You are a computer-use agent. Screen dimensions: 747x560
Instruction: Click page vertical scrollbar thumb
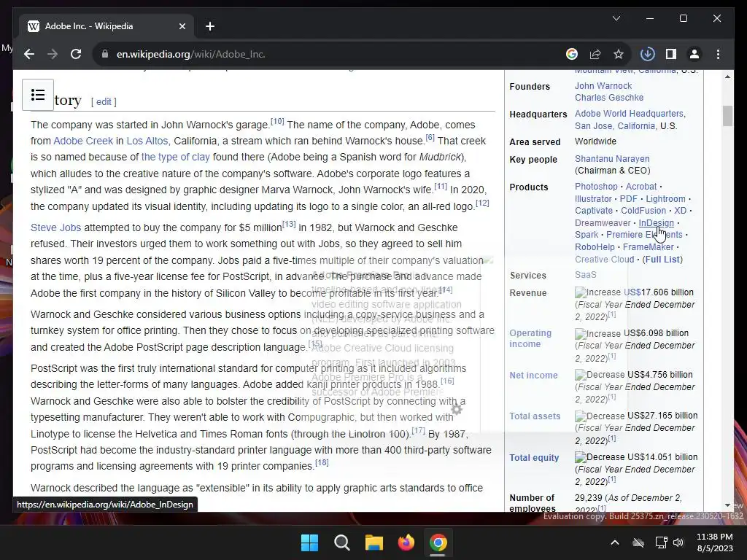point(727,116)
